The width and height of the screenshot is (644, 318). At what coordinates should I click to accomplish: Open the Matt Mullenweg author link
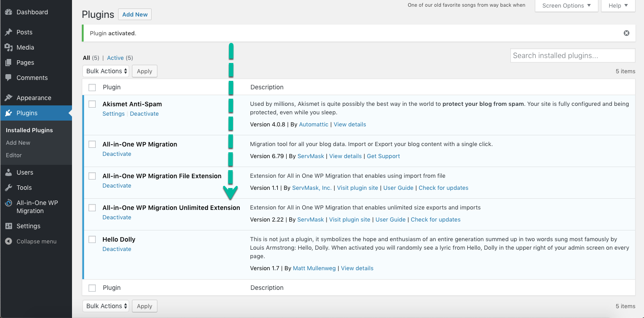coord(314,268)
